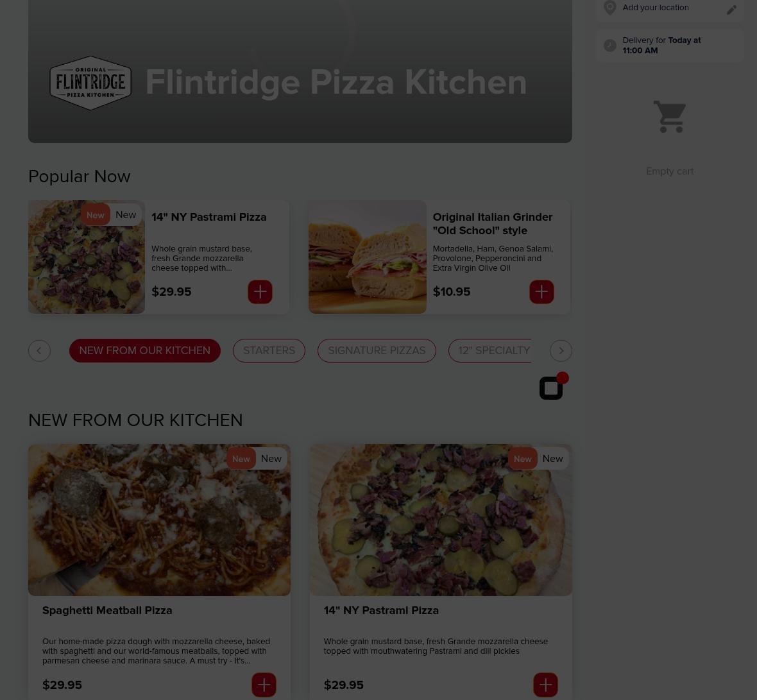Add 14" NY Pastrami Pizza from Popular Now
757x700 pixels.
(x=260, y=291)
